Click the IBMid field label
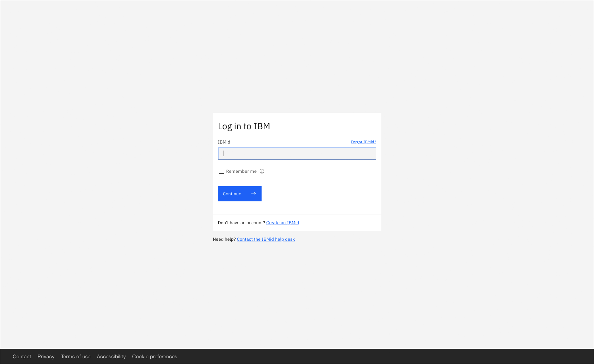Viewport: 594px width, 364px height. (224, 142)
